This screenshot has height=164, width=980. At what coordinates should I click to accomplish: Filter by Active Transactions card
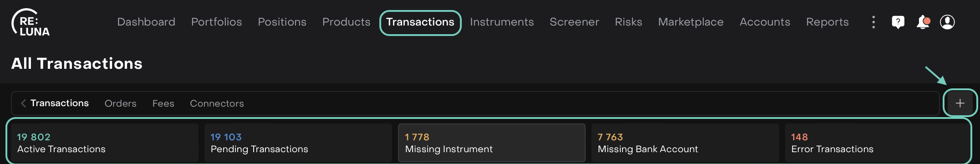(105, 143)
